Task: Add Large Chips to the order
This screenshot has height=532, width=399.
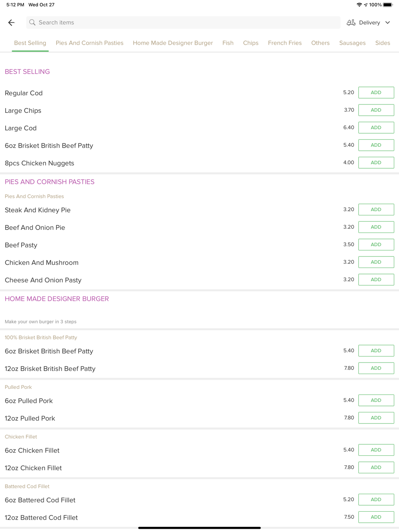Action: [376, 110]
